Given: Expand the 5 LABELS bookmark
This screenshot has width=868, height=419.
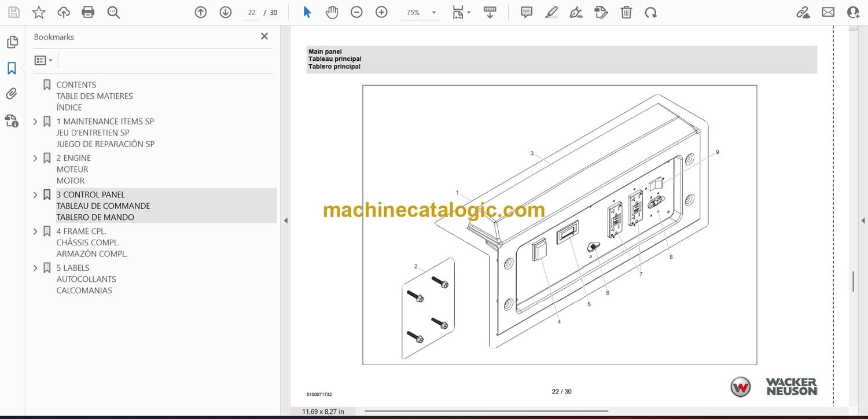Looking at the screenshot, I should click(35, 268).
